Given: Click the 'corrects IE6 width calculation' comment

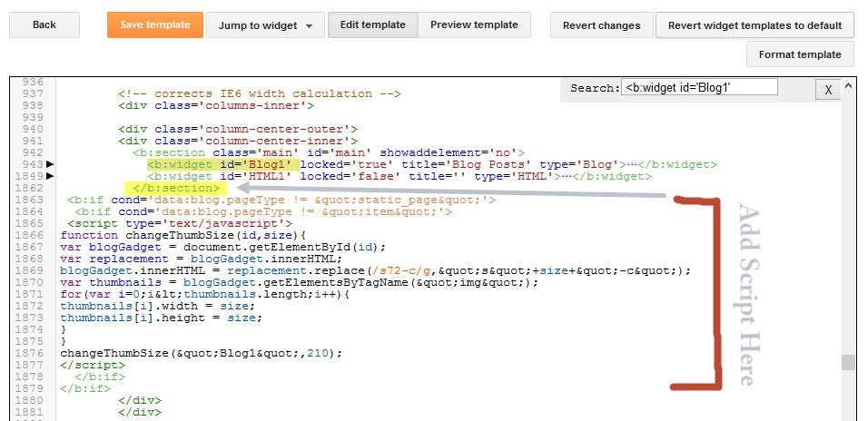Looking at the screenshot, I should click(259, 94).
